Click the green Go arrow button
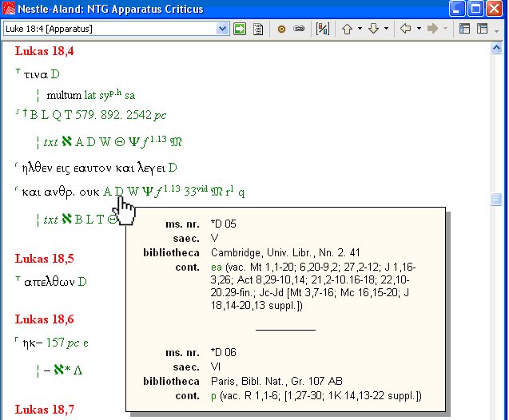This screenshot has height=420, width=509. (x=240, y=29)
